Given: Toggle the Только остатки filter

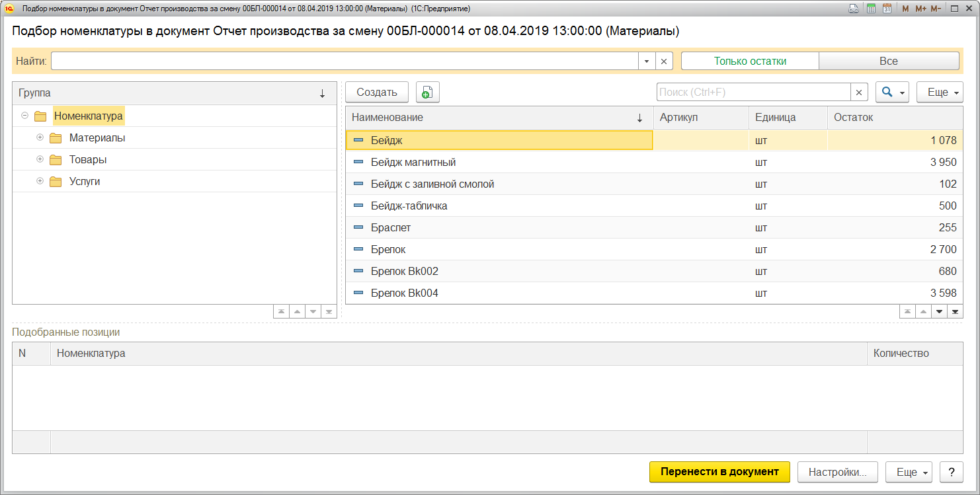Looking at the screenshot, I should click(x=750, y=61).
